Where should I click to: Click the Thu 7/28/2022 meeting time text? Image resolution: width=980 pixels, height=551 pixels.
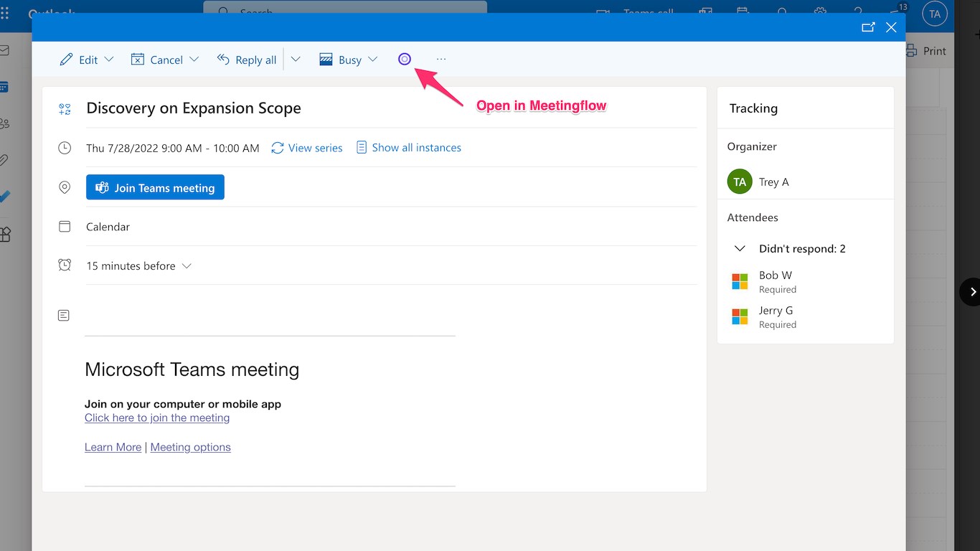(173, 148)
